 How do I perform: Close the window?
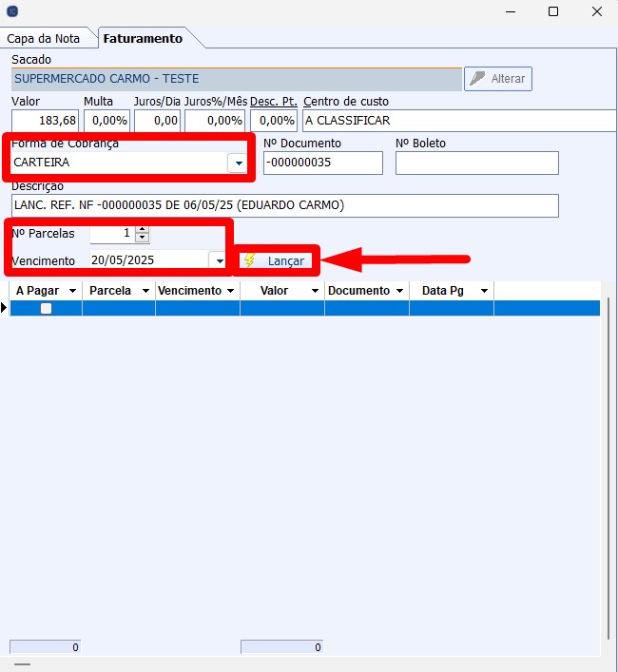tap(597, 11)
